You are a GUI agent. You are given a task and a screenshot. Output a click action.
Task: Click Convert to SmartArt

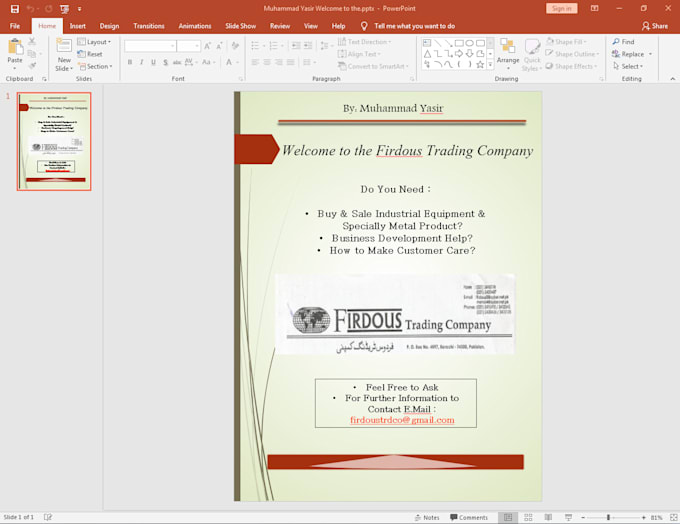coord(373,66)
